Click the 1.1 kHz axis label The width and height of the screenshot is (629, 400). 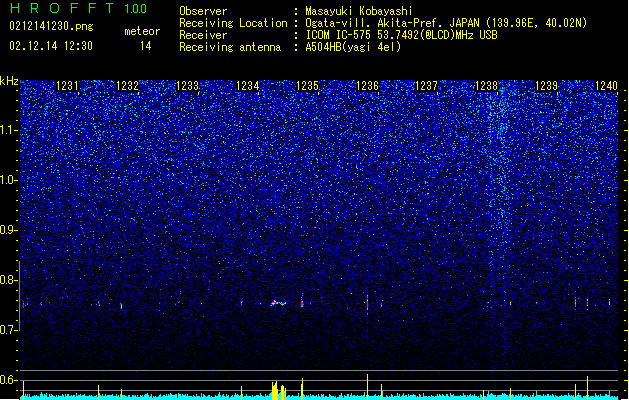(9, 130)
